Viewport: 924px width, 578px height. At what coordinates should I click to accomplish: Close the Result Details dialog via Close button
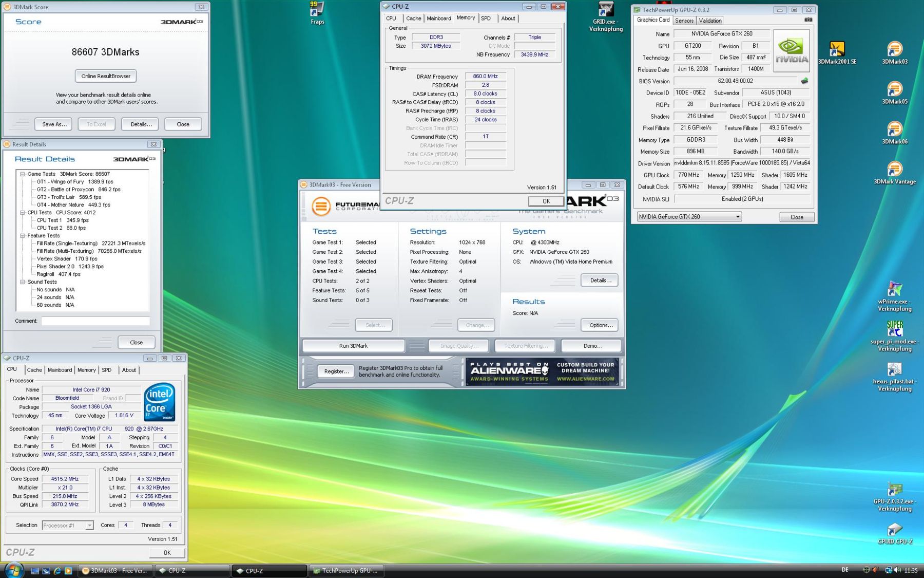[x=136, y=343]
